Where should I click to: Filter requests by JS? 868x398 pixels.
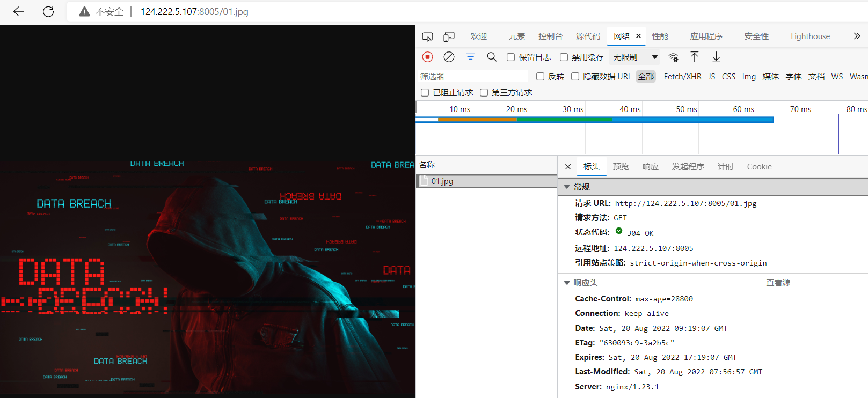pyautogui.click(x=712, y=77)
